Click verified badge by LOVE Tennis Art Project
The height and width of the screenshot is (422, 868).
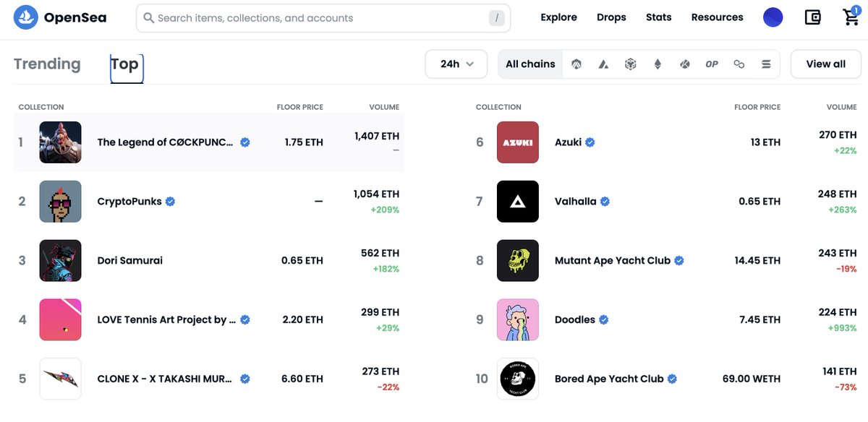(245, 319)
